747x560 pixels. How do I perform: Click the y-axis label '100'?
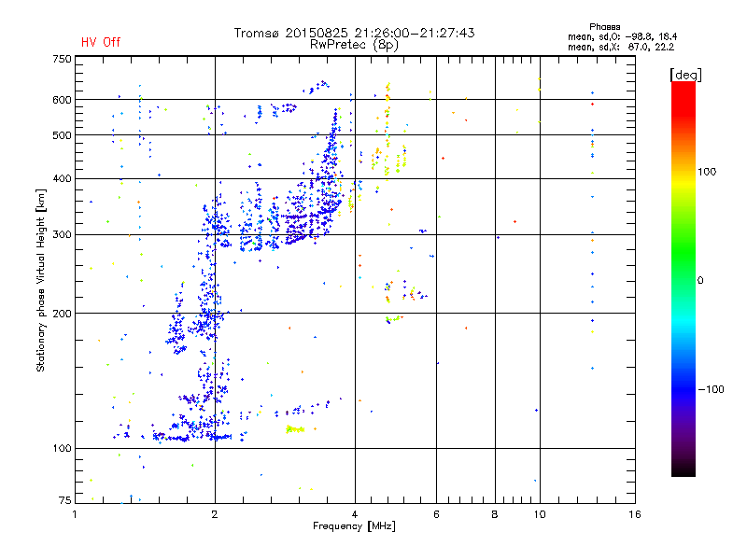62,449
